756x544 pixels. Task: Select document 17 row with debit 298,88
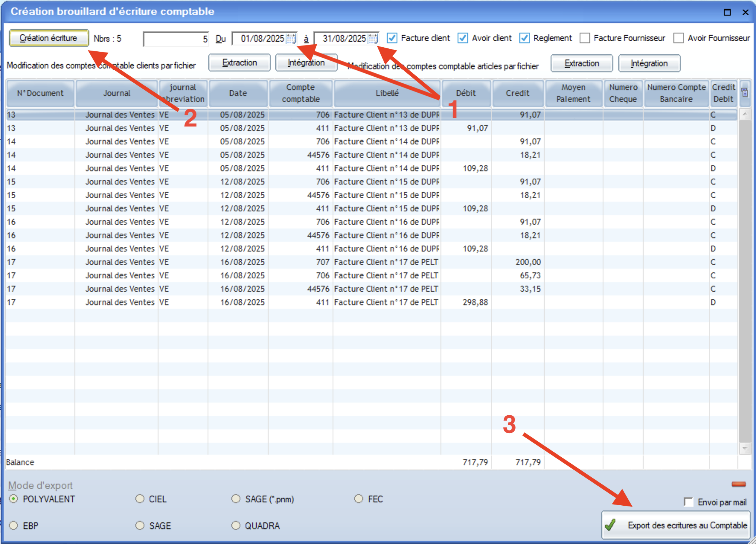(371, 302)
